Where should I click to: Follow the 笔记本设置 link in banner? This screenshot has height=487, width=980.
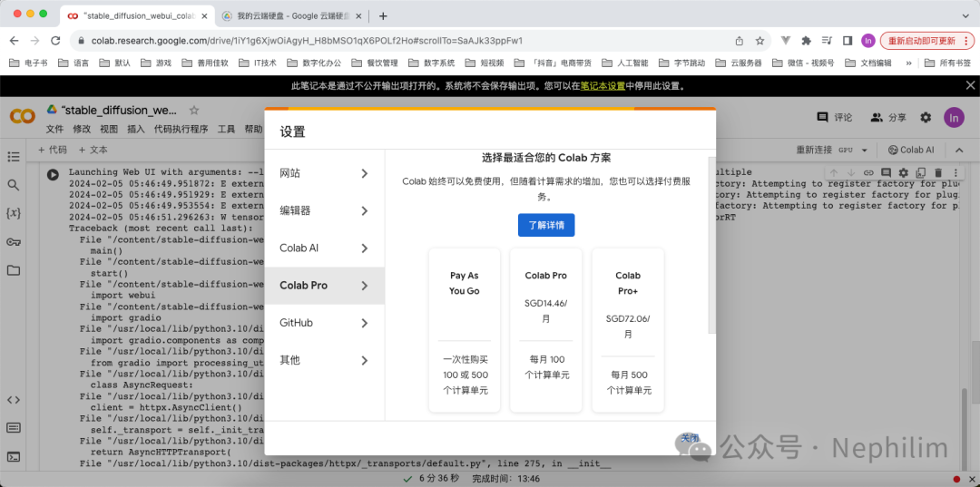pos(603,85)
